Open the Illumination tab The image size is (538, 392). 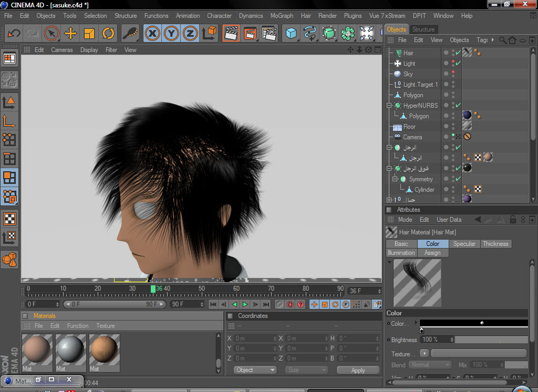point(401,253)
